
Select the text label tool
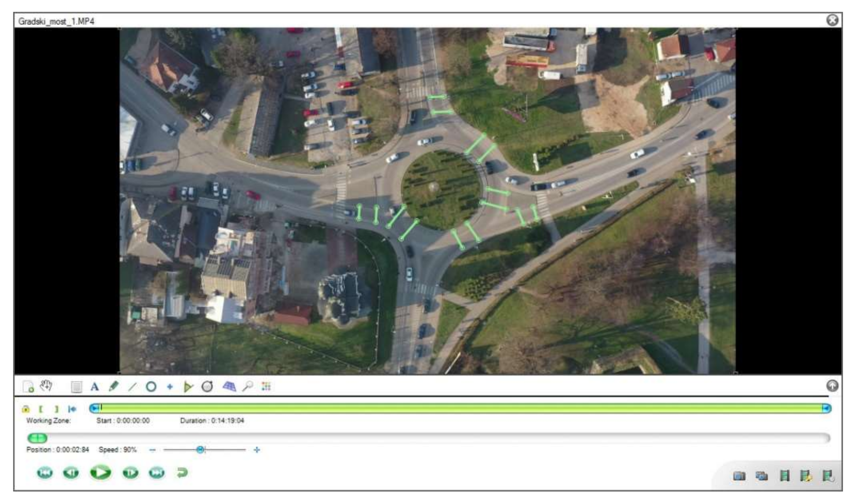pyautogui.click(x=94, y=387)
